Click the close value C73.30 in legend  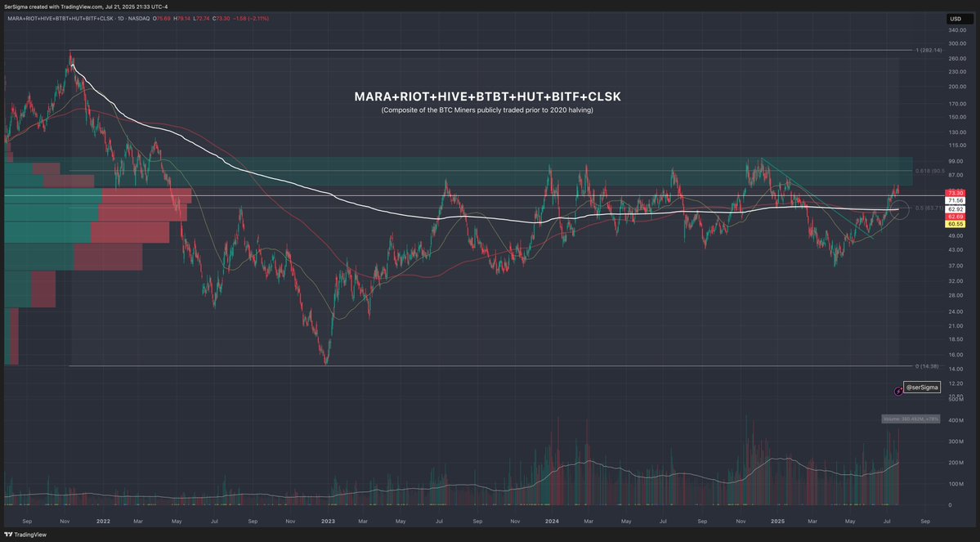(221, 19)
